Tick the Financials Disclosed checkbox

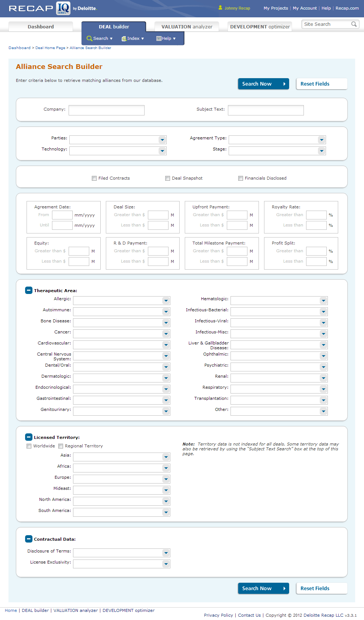[x=241, y=178]
